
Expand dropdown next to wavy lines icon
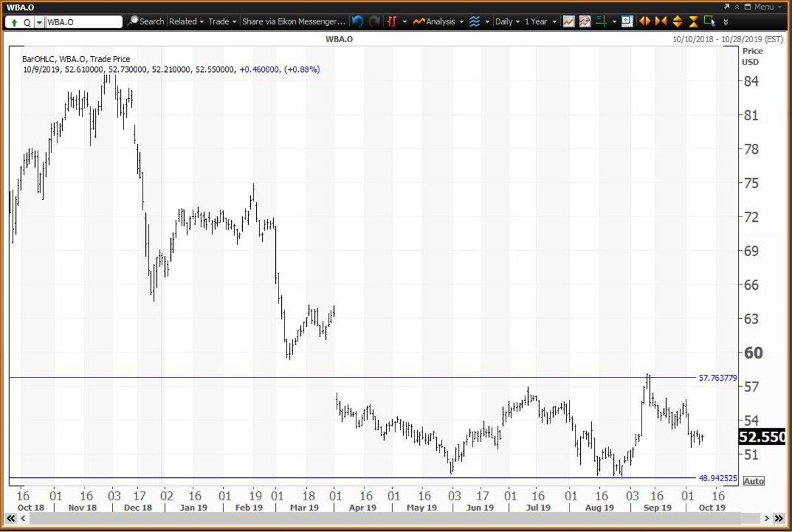(488, 22)
